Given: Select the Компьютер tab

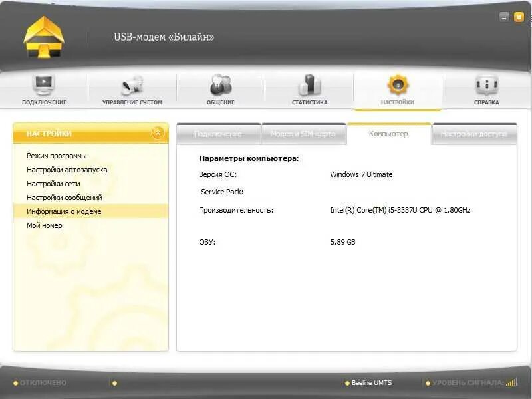Looking at the screenshot, I should click(x=388, y=134).
